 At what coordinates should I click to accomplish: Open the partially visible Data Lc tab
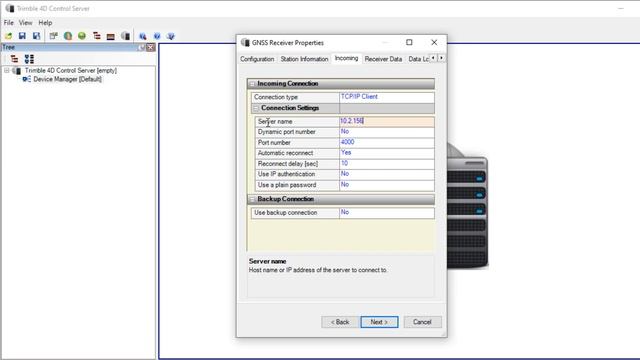[418, 59]
